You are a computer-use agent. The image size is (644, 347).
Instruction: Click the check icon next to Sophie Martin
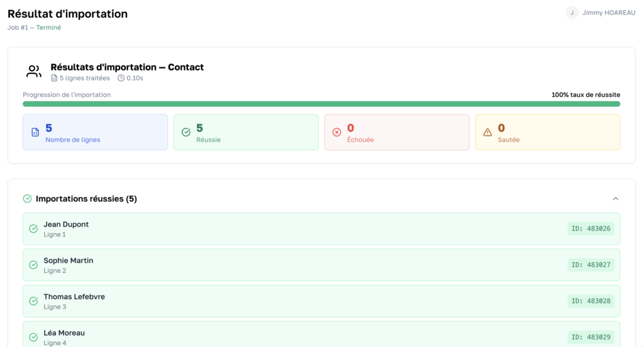33,265
